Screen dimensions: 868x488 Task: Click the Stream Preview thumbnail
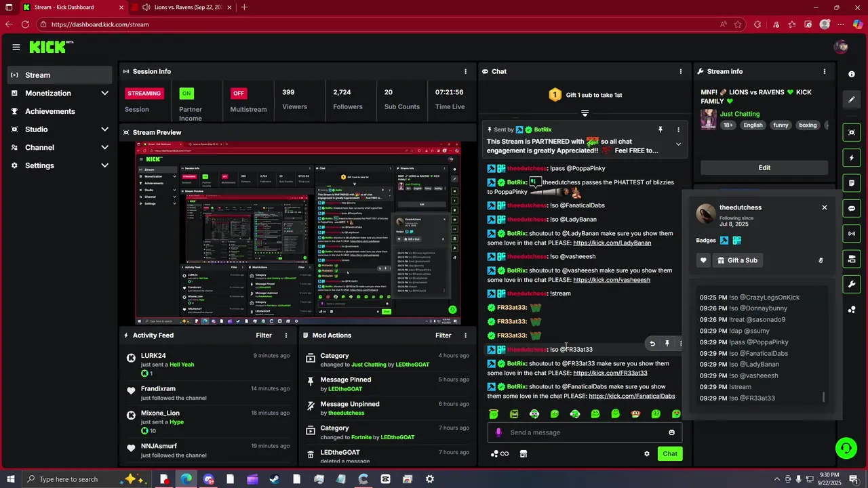tap(298, 233)
